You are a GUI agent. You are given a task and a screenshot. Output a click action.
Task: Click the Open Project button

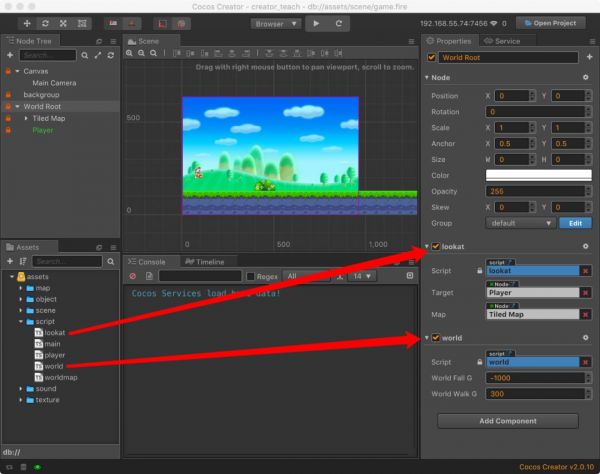coord(551,23)
